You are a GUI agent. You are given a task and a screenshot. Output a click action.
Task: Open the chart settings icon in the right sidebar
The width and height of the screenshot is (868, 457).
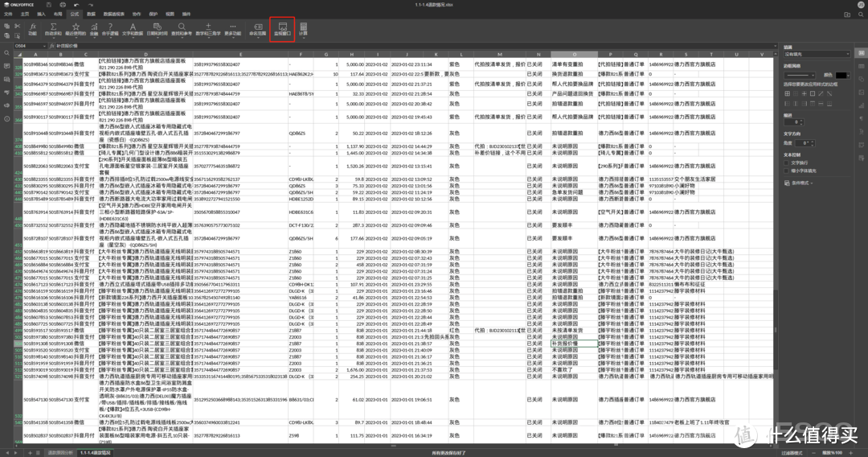pos(862,105)
